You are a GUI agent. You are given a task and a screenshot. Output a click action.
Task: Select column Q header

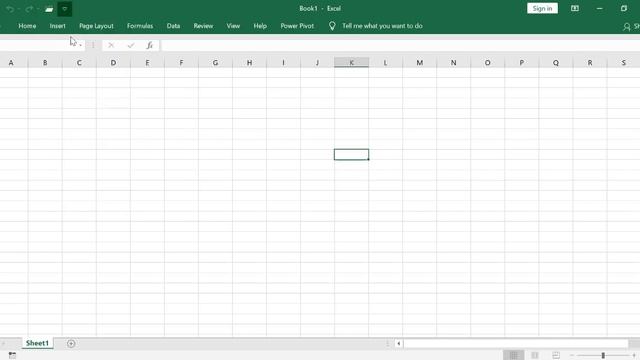click(556, 62)
